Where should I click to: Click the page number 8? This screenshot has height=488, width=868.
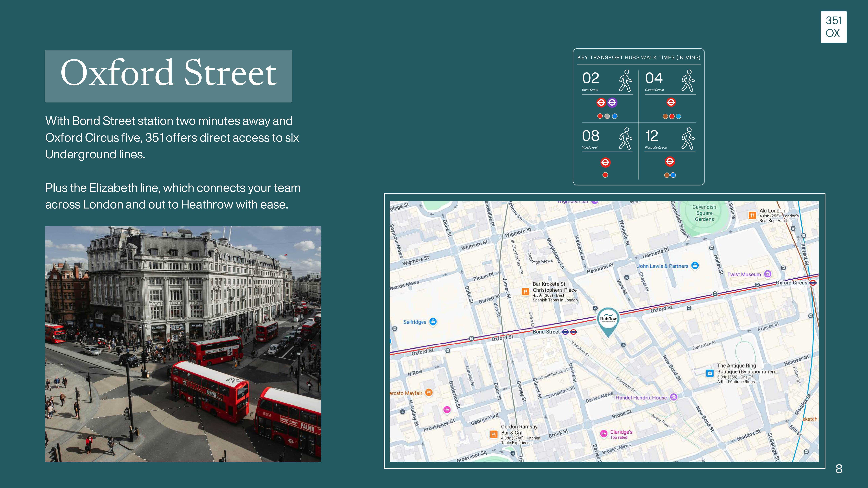839,469
